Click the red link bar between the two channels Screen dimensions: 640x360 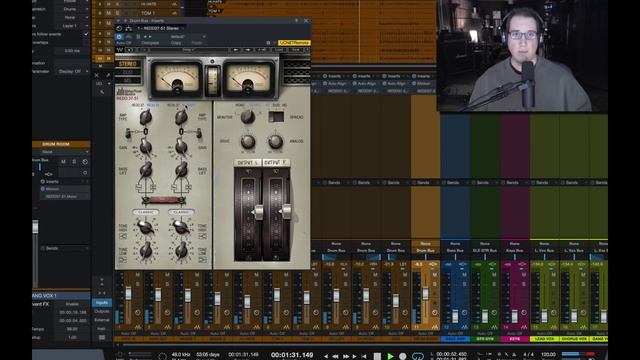point(163,200)
